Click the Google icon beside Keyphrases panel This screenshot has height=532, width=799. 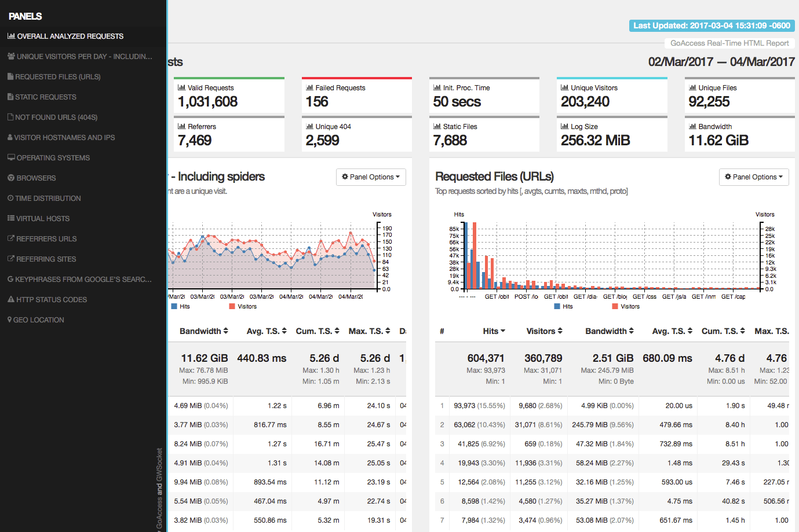pos(10,279)
